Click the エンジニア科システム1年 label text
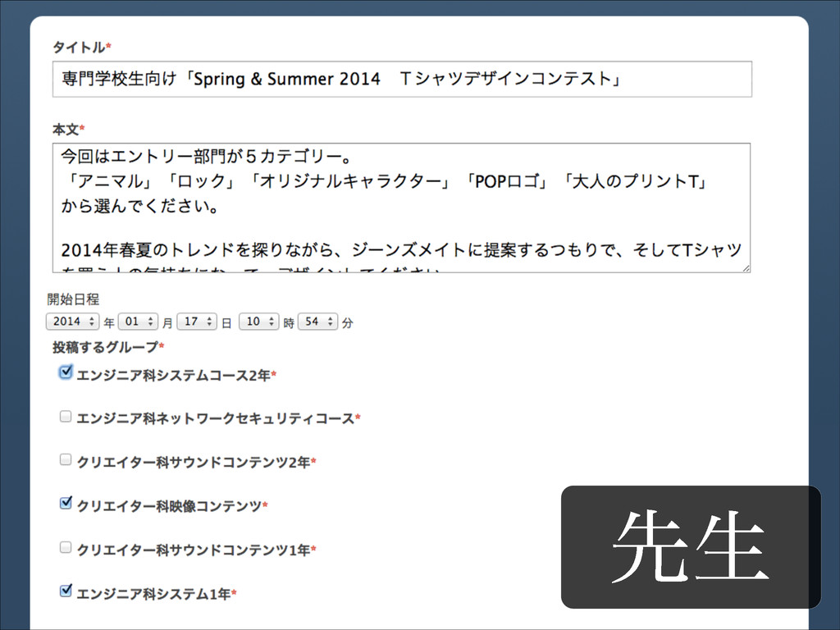The image size is (840, 630). click(x=153, y=594)
